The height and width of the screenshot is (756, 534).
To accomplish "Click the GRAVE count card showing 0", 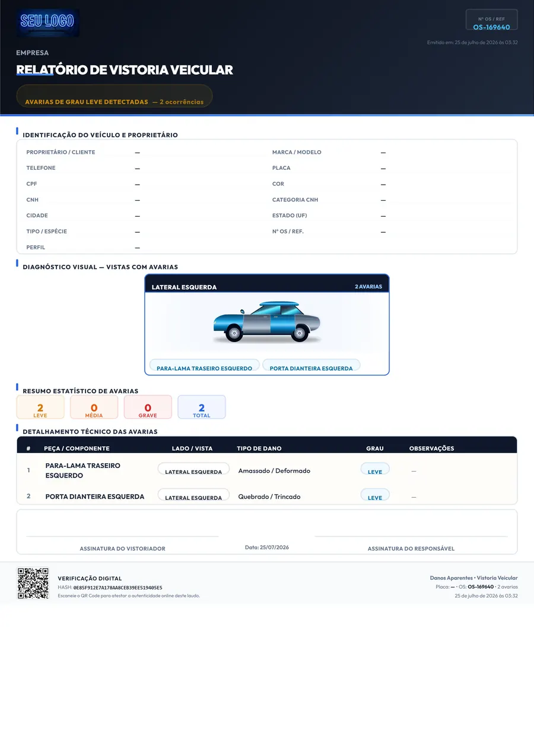I will click(x=148, y=407).
